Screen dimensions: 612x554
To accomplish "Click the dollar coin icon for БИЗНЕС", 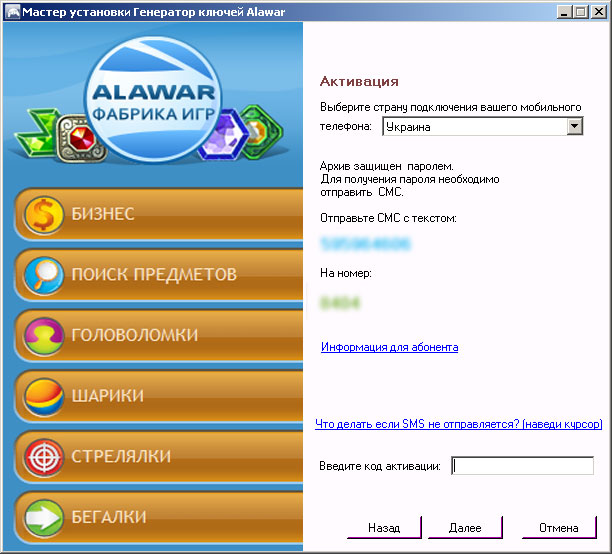I will point(43,214).
